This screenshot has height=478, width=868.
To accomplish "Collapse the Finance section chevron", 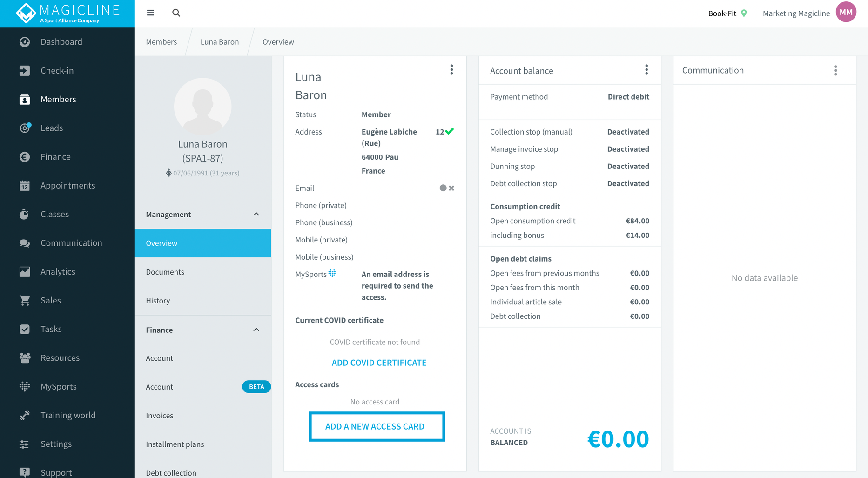I will [x=256, y=330].
